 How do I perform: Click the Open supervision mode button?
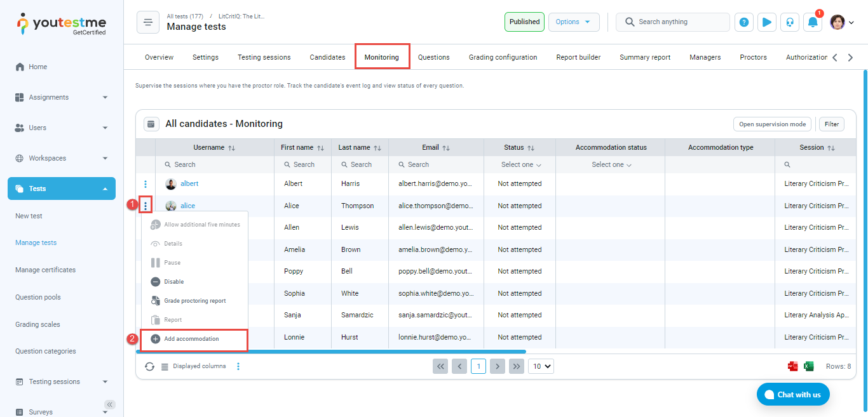click(772, 124)
